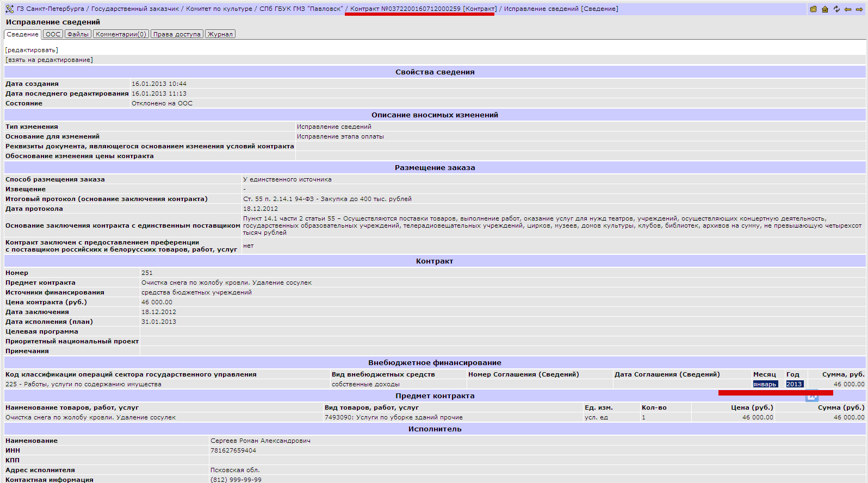
Task: Click the ИНН value 781627659404
Action: (x=233, y=450)
